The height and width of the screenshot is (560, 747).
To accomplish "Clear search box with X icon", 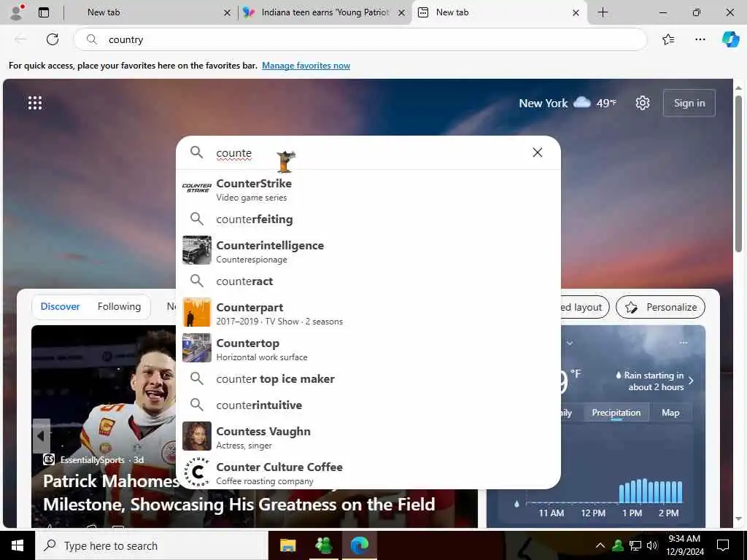I will pos(538,152).
